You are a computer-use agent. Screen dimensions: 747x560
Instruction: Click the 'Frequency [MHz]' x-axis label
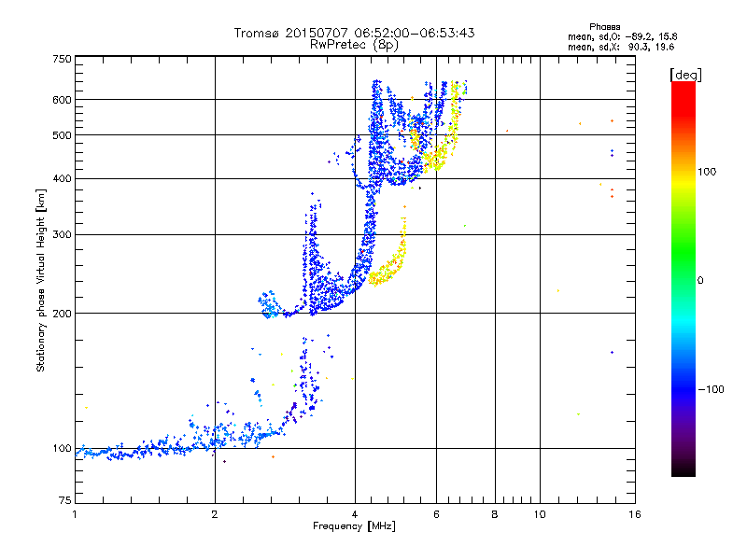pyautogui.click(x=354, y=526)
